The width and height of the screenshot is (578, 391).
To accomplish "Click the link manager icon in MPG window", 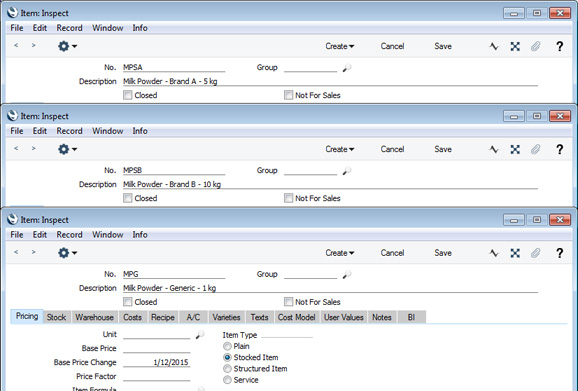I will [x=515, y=253].
